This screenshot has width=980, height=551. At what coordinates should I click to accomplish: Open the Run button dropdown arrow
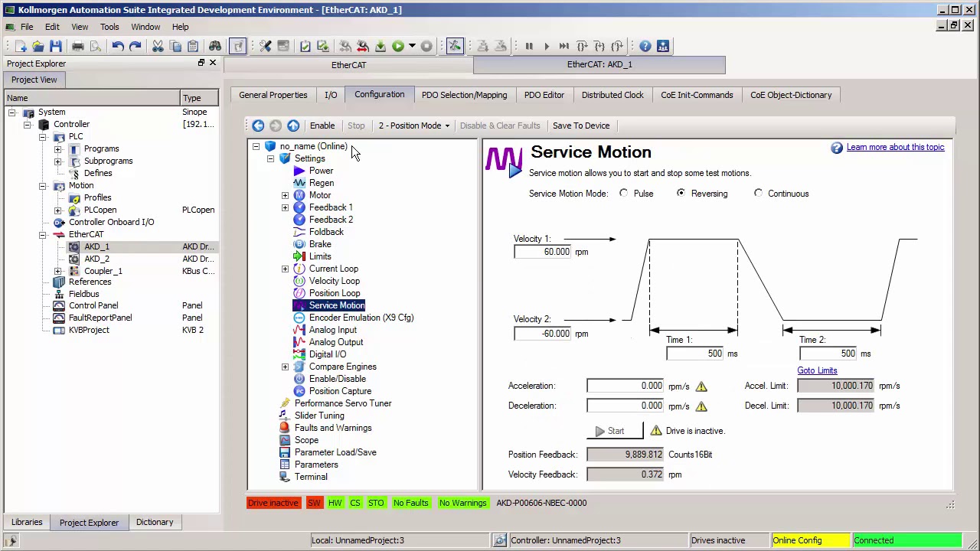click(412, 46)
